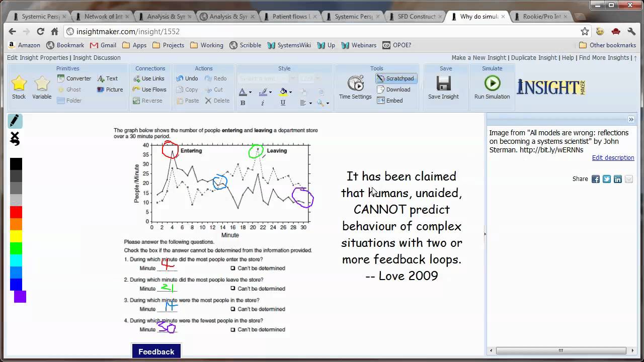Click the Undo action
The height and width of the screenshot is (362, 644).
point(187,78)
